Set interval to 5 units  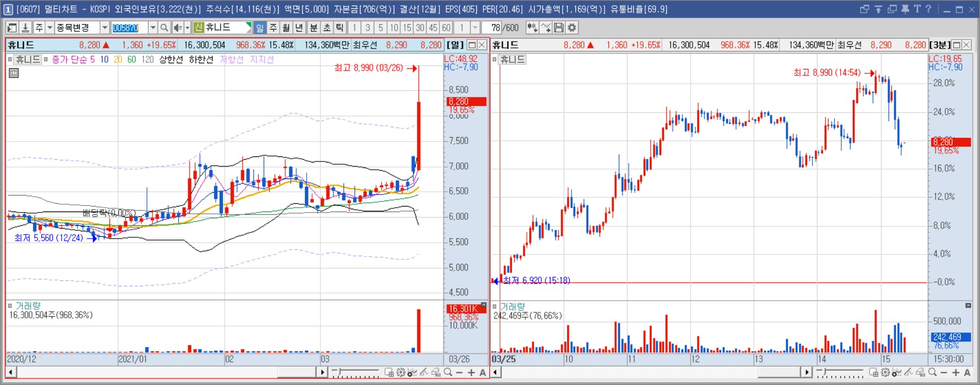coord(380,28)
